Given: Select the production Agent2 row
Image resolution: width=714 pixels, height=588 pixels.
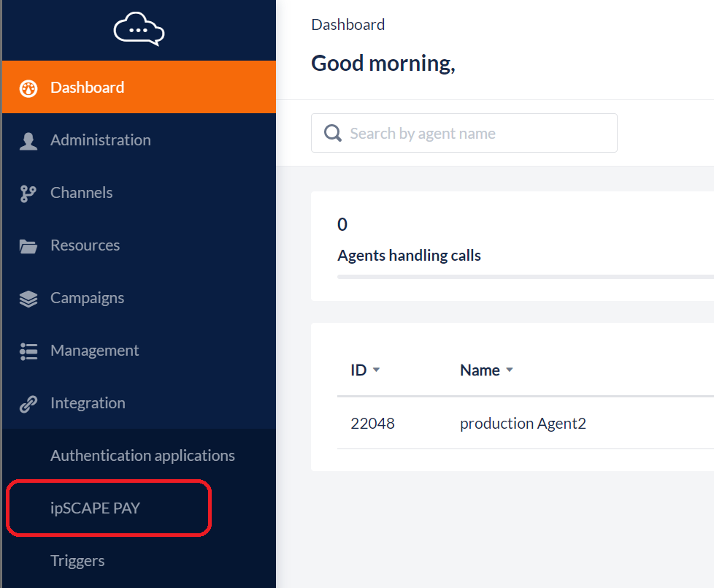Looking at the screenshot, I should point(523,424).
